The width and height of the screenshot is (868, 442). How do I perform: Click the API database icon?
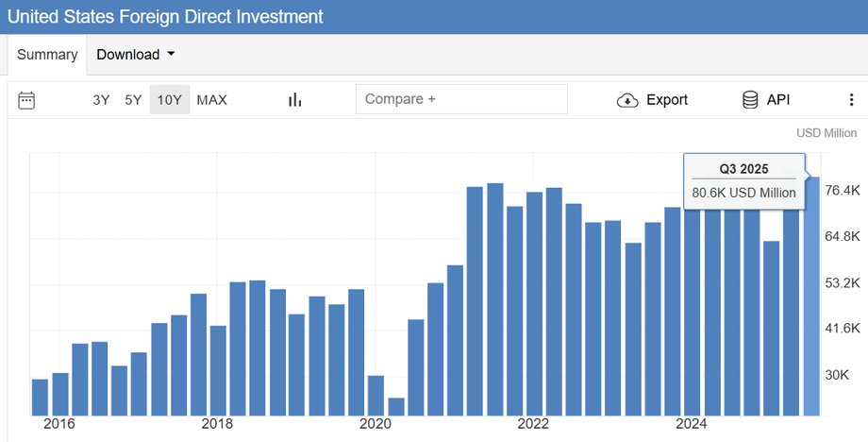pos(751,100)
